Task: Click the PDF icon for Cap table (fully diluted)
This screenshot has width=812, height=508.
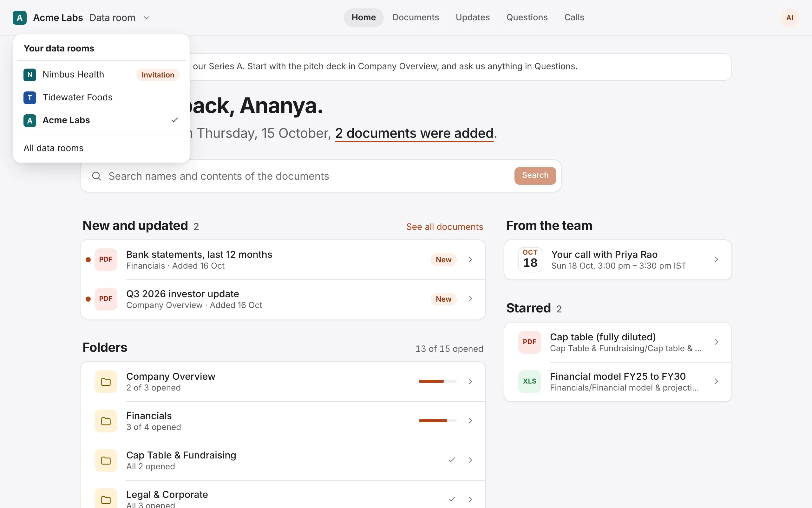Action: coord(529,342)
